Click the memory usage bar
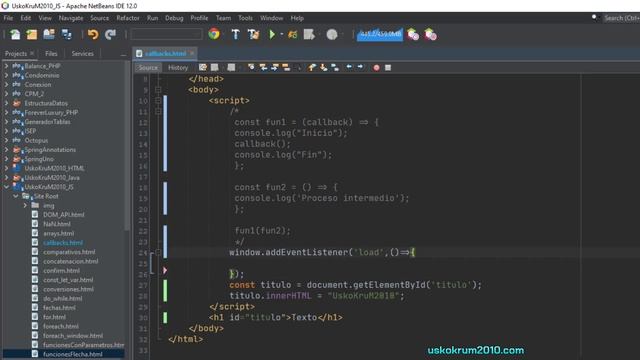640x360 pixels. (x=380, y=35)
